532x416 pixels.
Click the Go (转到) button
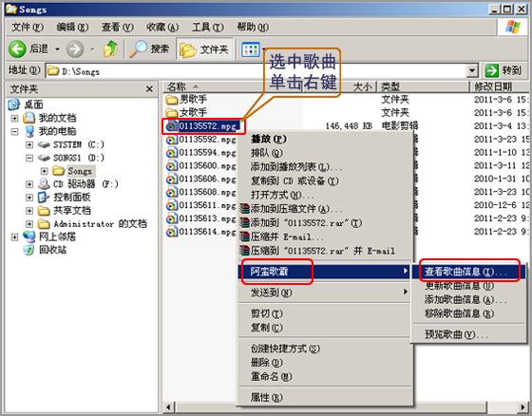(x=503, y=70)
